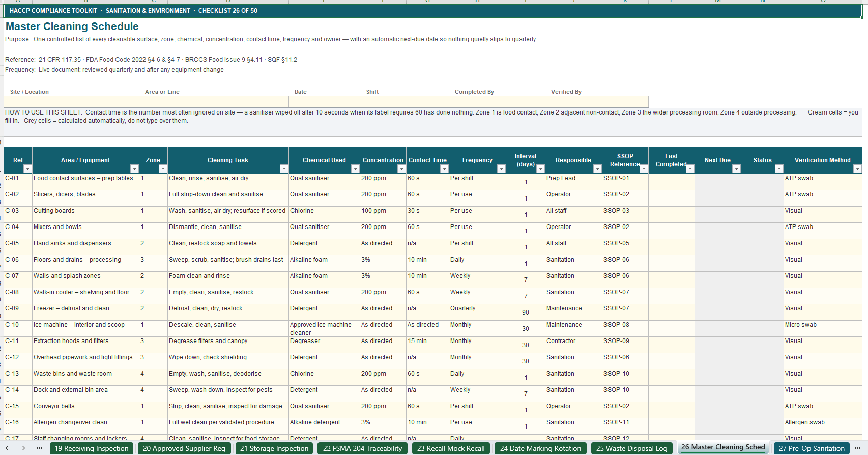Show more sheets via right ellipsis

(x=857, y=448)
